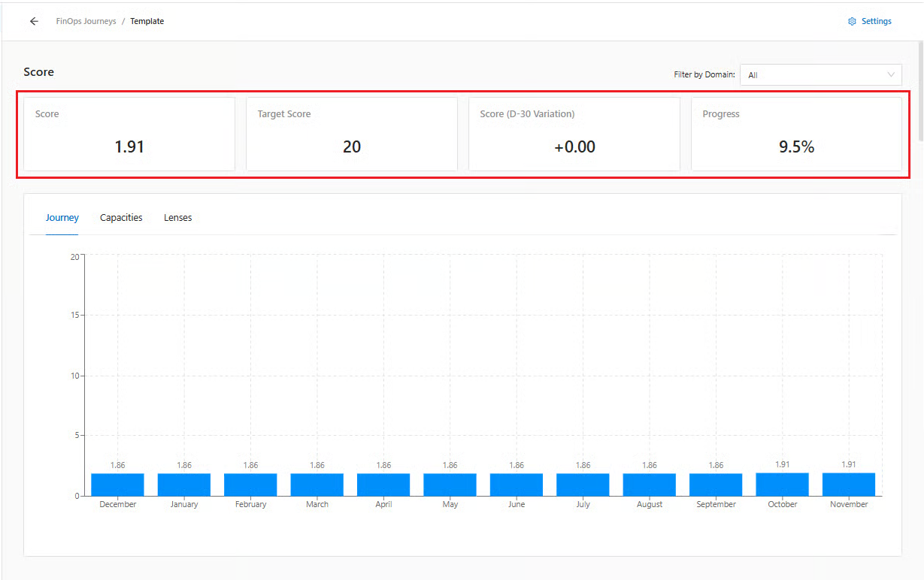
Task: Select the March bar in chart
Action: [317, 485]
